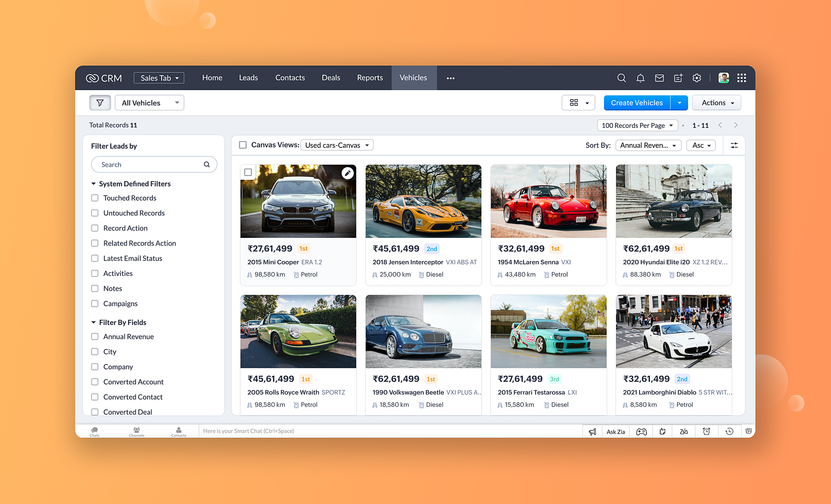Open the settings gear in top bar
831x504 pixels.
[697, 78]
